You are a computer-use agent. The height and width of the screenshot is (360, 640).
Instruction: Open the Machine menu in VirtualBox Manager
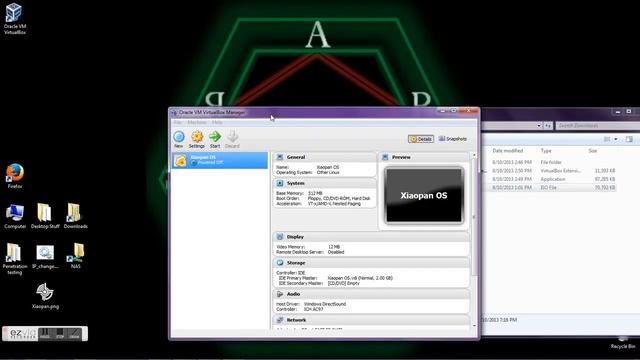tap(197, 122)
